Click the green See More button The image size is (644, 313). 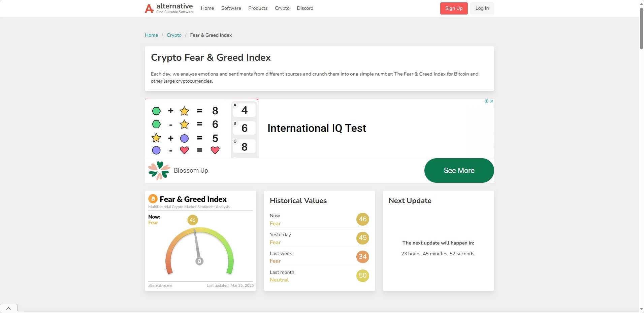(459, 171)
